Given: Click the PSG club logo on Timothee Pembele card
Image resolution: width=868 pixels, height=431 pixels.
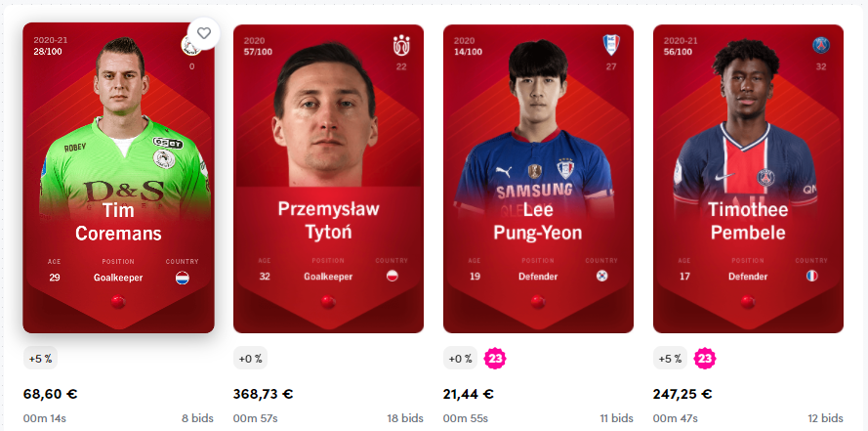Looking at the screenshot, I should (821, 45).
